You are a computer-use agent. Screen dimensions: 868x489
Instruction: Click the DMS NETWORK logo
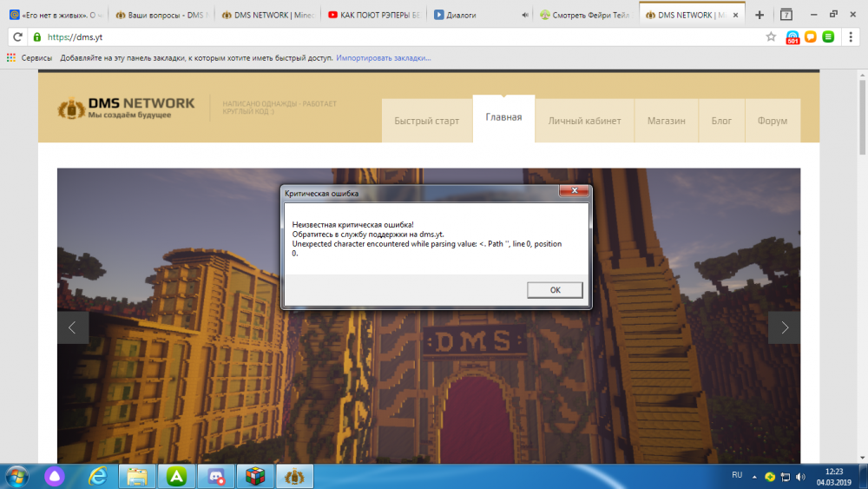coord(126,109)
